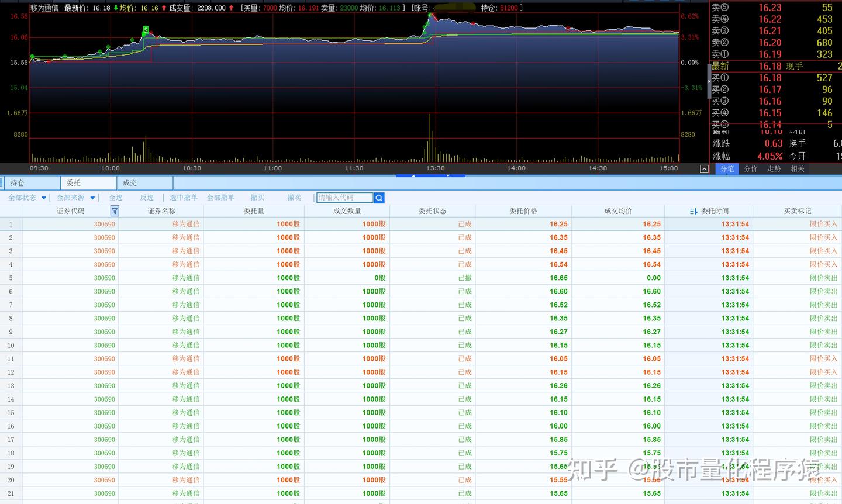842x504 pixels.
Task: Select the 分价 tab
Action: (x=751, y=169)
